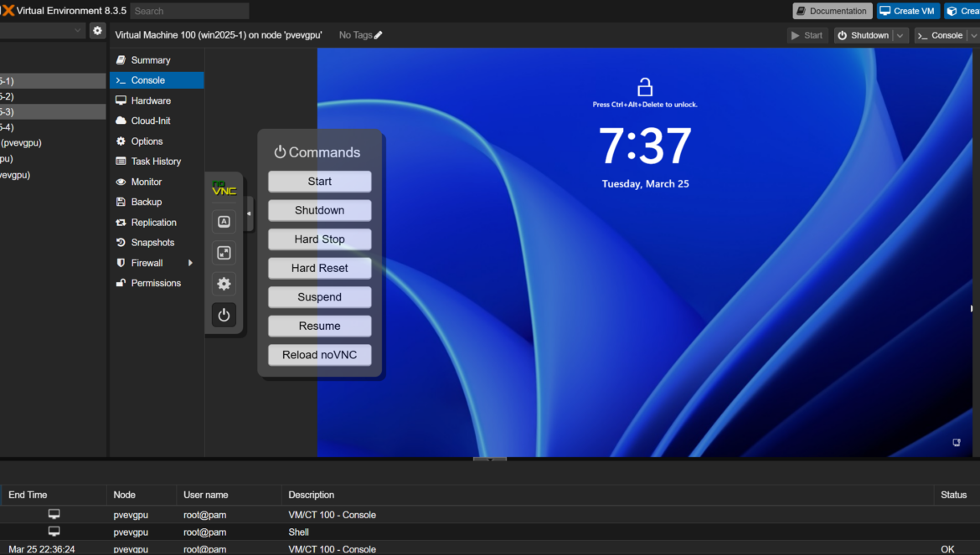Sort tasks by End Time column
The width and height of the screenshot is (980, 555).
(x=53, y=495)
